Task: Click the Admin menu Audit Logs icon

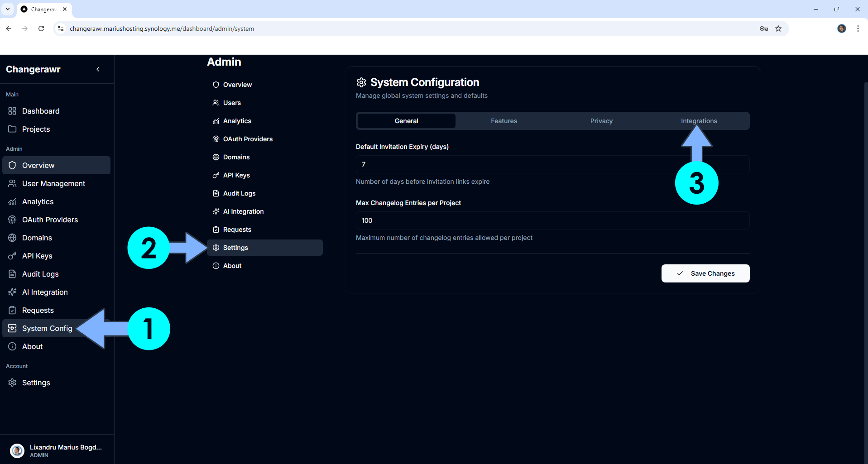Action: (x=216, y=193)
